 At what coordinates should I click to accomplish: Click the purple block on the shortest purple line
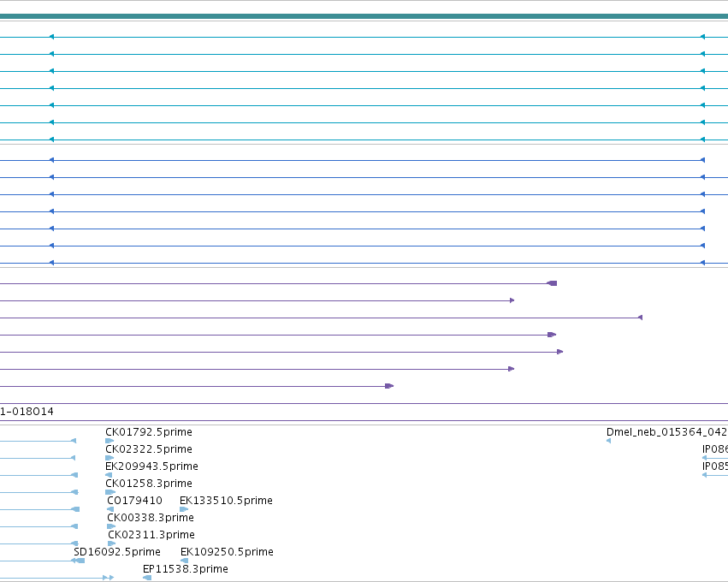[x=389, y=386]
